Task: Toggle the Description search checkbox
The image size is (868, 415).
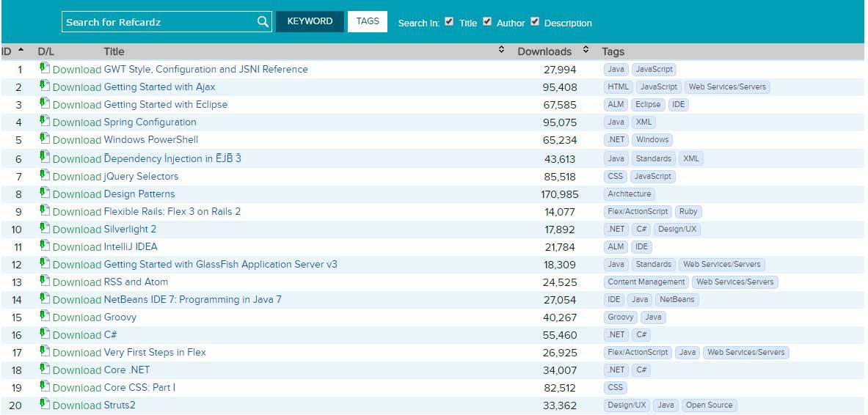Action: click(x=535, y=21)
